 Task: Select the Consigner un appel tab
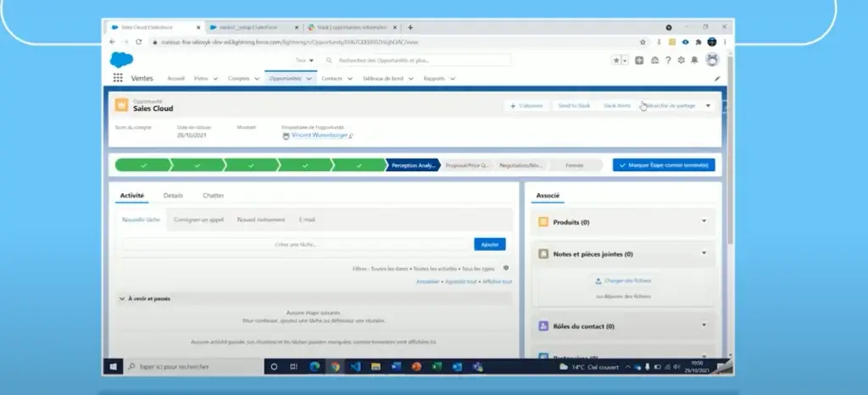coord(198,220)
